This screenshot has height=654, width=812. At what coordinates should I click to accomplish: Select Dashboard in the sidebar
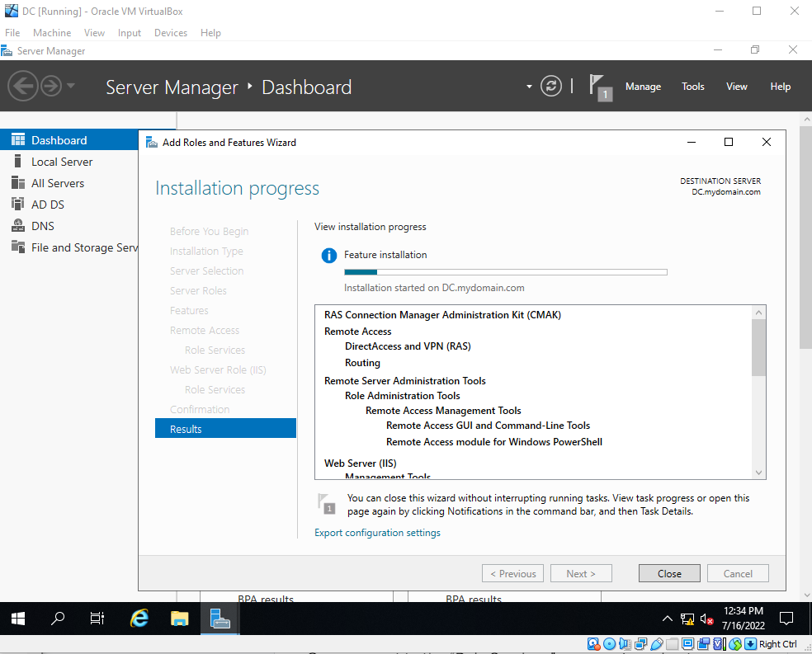(69, 140)
